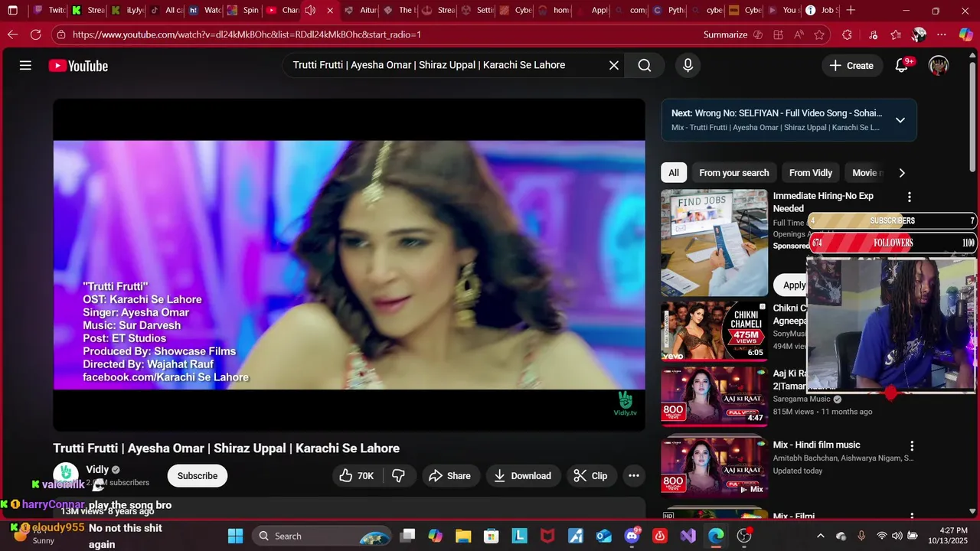980x551 pixels.
Task: Add page to favorites with the star icon
Action: [x=820, y=34]
